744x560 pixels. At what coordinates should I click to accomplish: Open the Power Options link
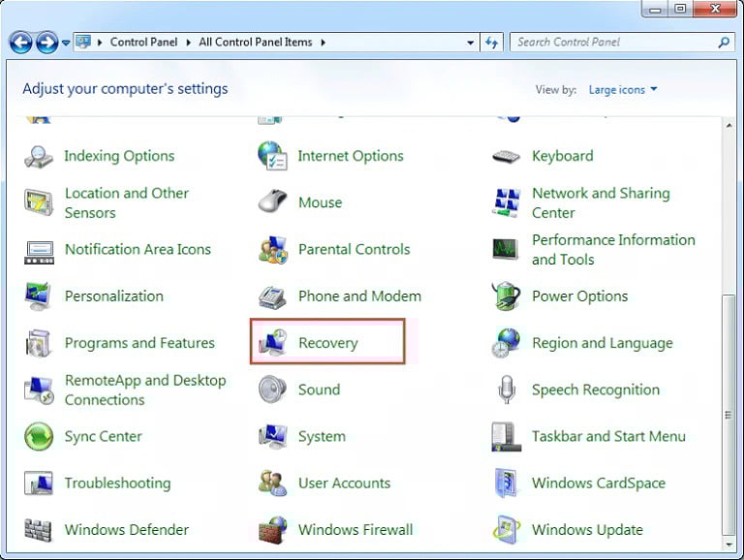[x=580, y=296]
